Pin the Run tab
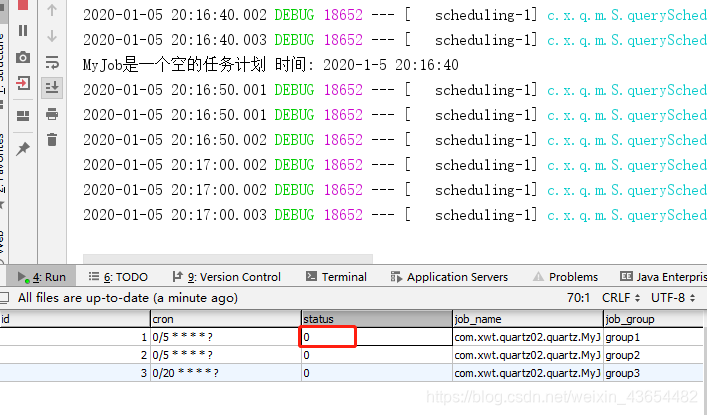Image resolution: width=707 pixels, height=415 pixels. point(23,148)
